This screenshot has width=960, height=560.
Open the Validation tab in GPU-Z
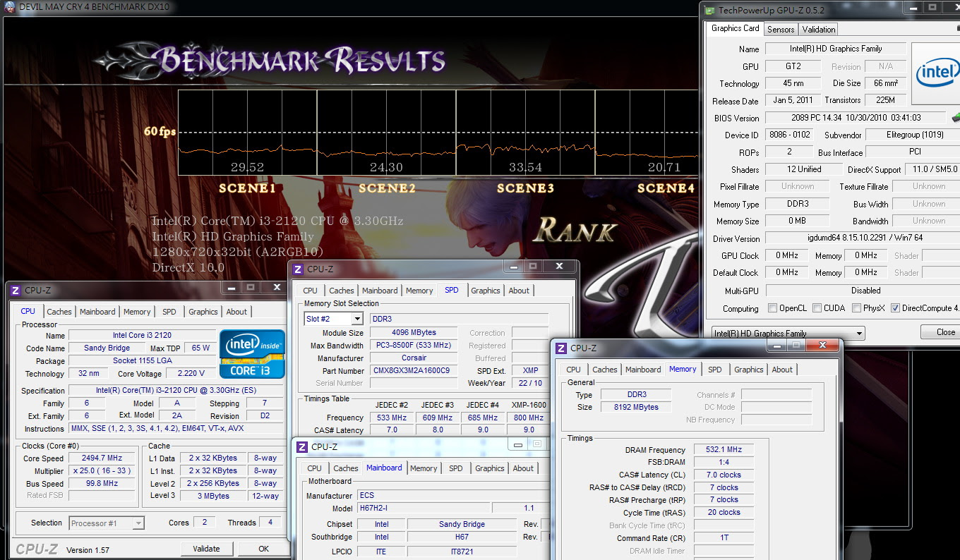819,29
